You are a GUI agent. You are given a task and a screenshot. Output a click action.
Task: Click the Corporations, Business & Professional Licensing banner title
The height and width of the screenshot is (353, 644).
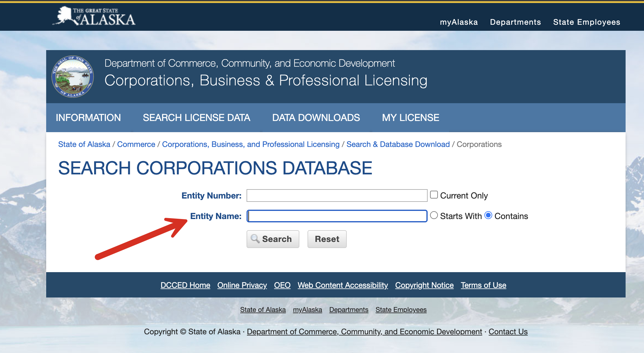point(266,81)
